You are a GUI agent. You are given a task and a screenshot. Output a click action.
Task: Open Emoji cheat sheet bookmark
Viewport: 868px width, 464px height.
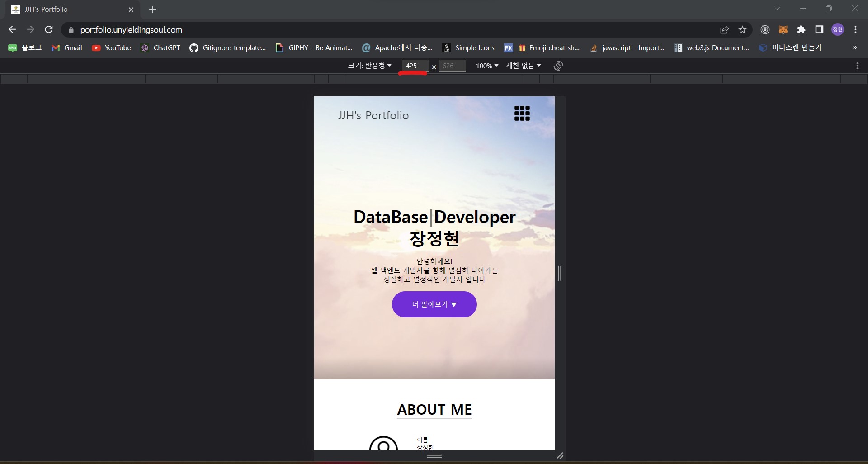542,48
